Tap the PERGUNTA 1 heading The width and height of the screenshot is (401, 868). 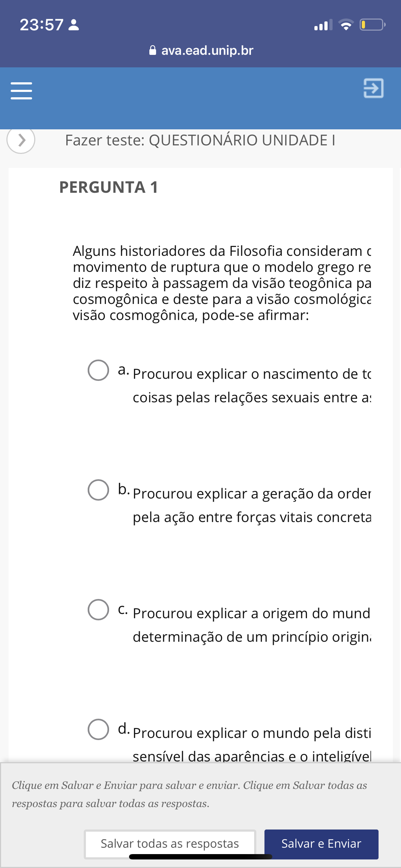pyautogui.click(x=109, y=187)
